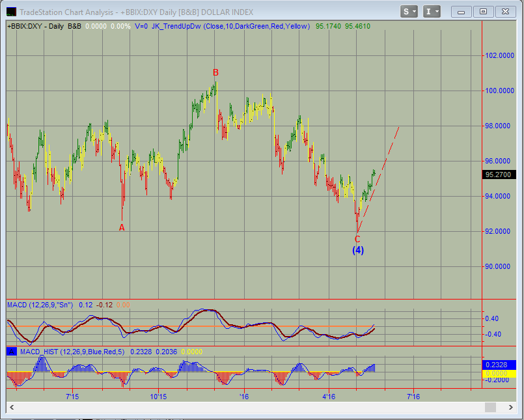The width and height of the screenshot is (524, 420).
Task: Click the red wave label B
Action: (215, 72)
